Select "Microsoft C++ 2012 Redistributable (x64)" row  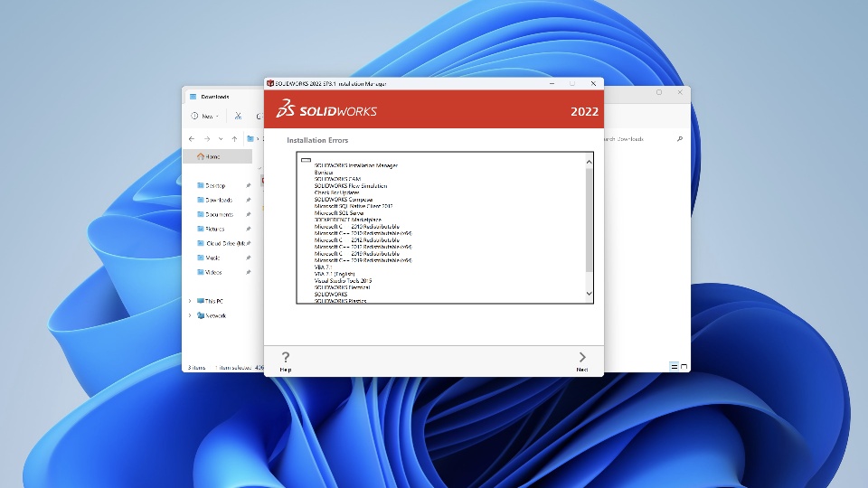click(x=363, y=247)
